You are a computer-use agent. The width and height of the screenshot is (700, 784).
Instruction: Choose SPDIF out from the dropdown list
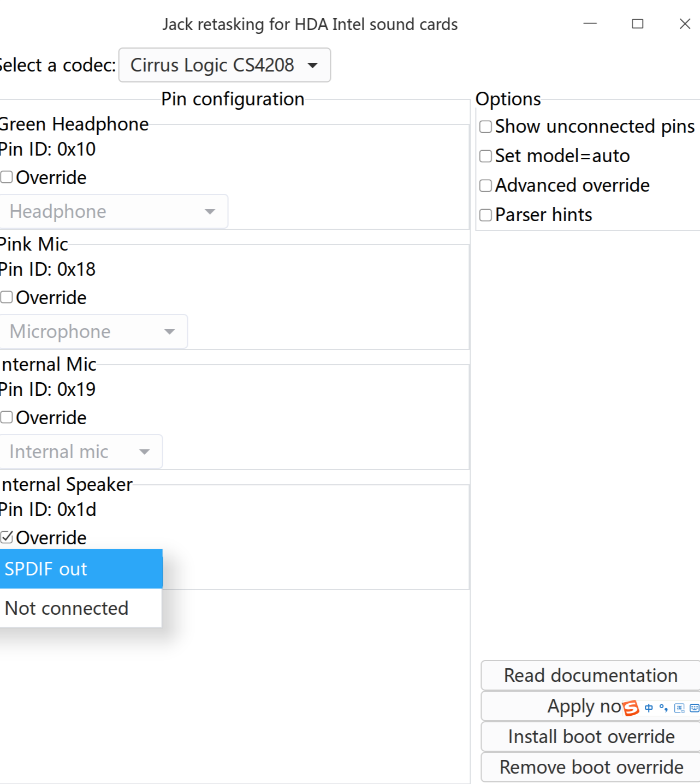[80, 569]
